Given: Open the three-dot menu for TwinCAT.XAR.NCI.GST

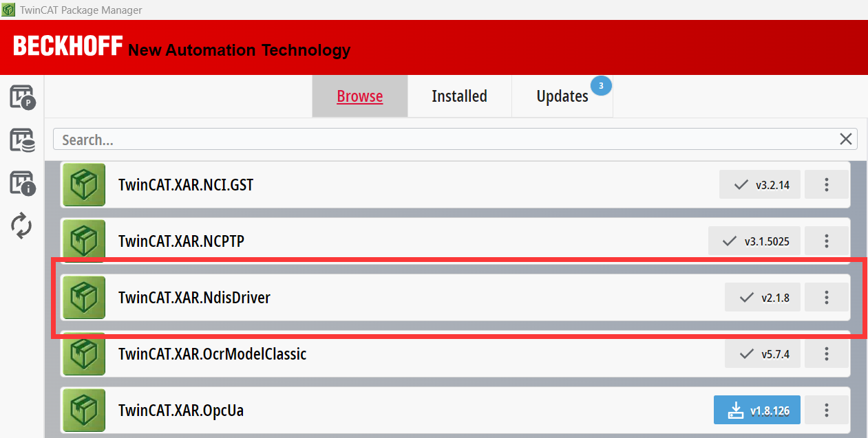Looking at the screenshot, I should click(x=827, y=185).
